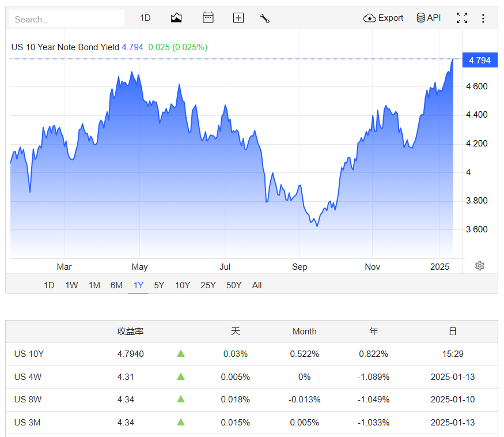The height and width of the screenshot is (437, 504).
Task: Open the three-dot more options menu
Action: [x=483, y=18]
